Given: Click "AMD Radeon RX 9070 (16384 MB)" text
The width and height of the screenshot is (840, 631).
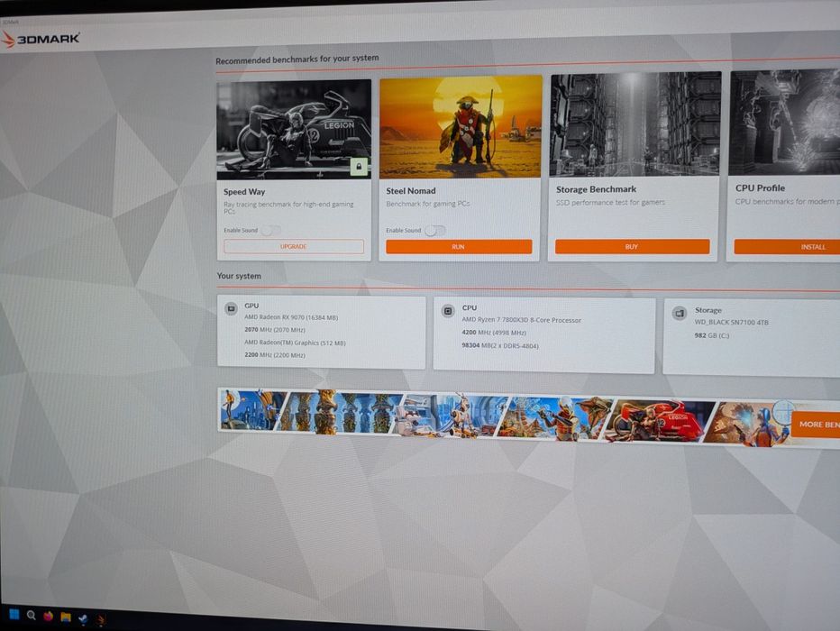Looking at the screenshot, I should tap(291, 317).
